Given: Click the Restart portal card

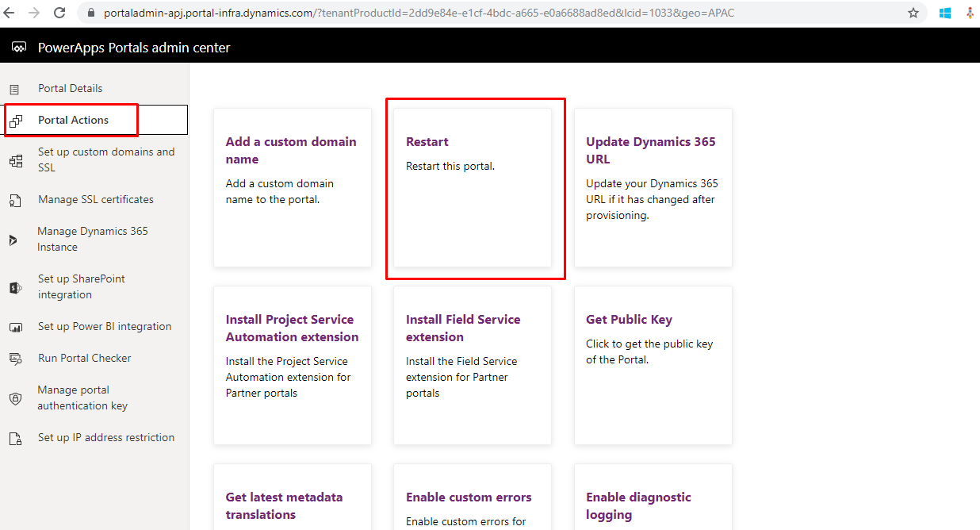Looking at the screenshot, I should [473, 187].
